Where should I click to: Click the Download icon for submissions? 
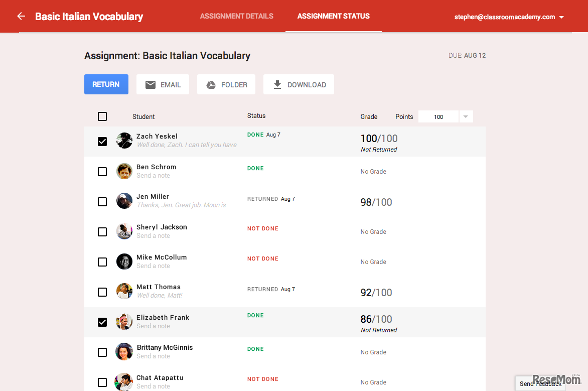277,84
